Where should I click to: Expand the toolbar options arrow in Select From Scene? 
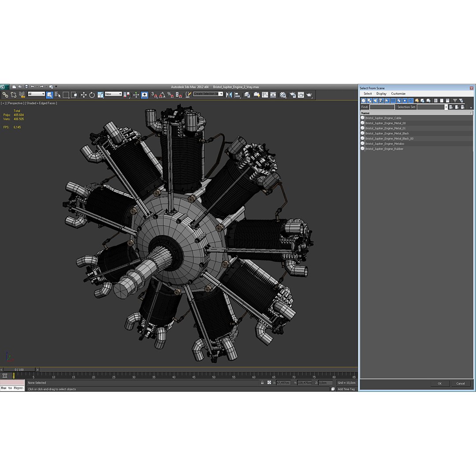pyautogui.click(x=471, y=108)
